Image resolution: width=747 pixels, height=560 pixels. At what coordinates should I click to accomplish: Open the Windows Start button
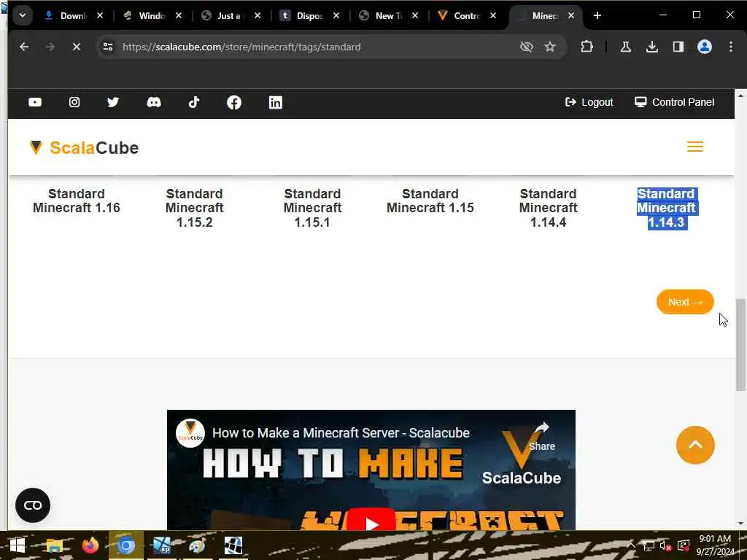click(18, 545)
